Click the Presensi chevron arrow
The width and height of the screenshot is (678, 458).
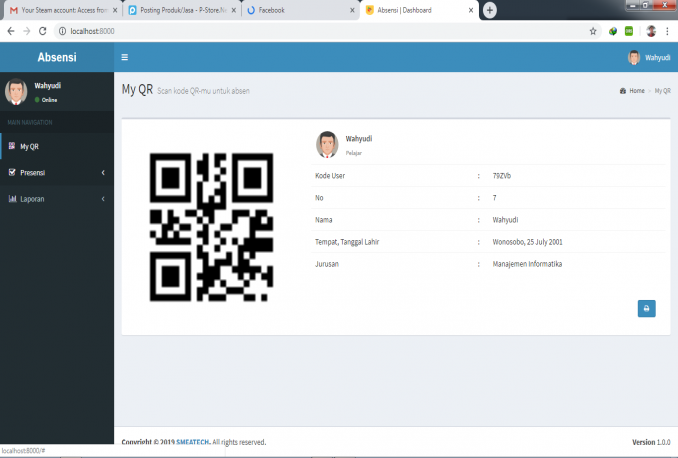[x=103, y=173]
